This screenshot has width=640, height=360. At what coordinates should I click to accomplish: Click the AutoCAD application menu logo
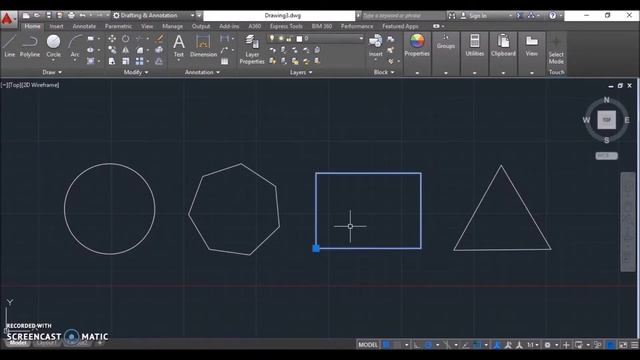coord(7,19)
